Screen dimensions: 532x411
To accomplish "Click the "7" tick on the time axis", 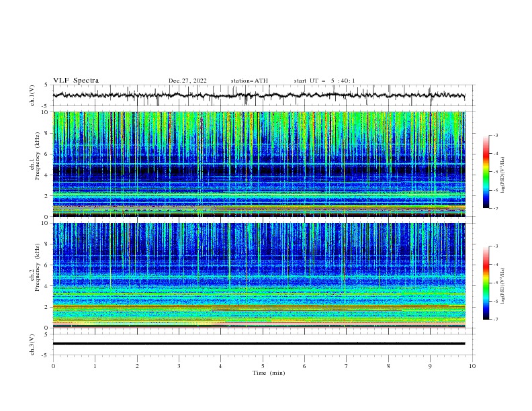I will click(x=347, y=366).
